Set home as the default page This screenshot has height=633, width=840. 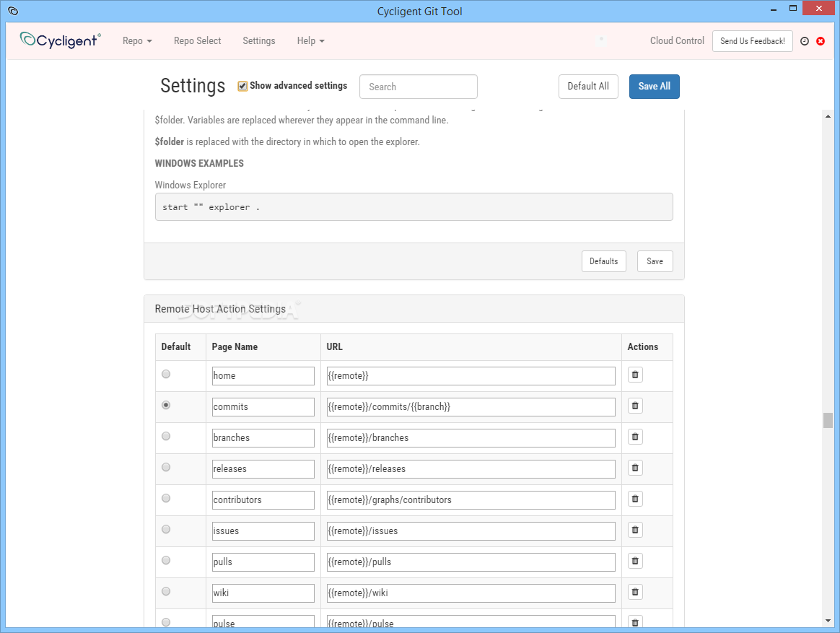point(166,374)
